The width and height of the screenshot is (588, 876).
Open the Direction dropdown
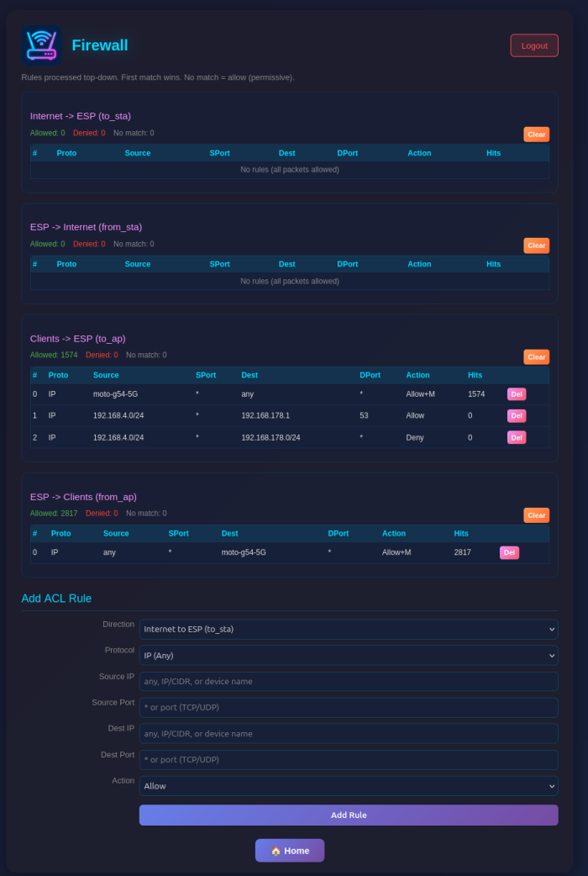coord(349,629)
